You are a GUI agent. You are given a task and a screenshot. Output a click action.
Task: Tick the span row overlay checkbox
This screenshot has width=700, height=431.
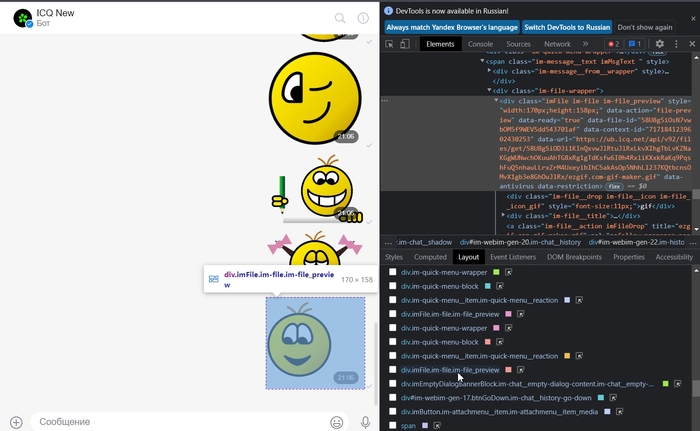[392, 426]
